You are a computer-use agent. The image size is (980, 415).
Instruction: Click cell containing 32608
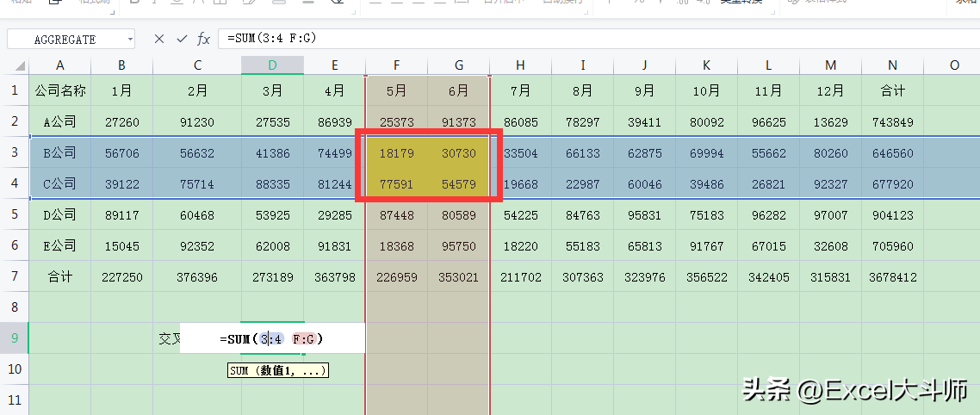click(x=831, y=245)
